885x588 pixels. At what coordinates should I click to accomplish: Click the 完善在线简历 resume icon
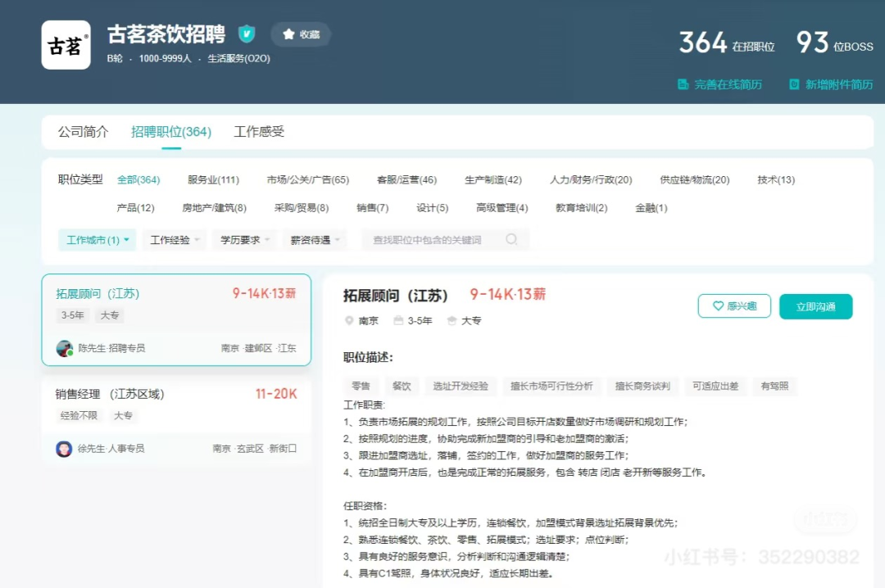[x=683, y=84]
